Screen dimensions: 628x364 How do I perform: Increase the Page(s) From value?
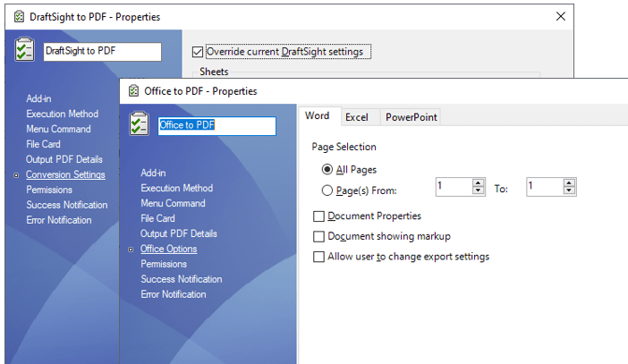(478, 183)
